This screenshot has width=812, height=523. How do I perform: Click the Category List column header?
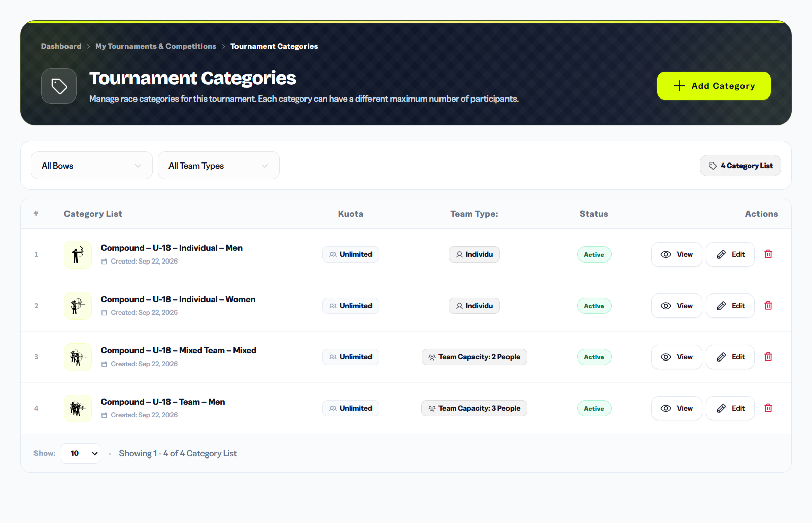pyautogui.click(x=93, y=214)
